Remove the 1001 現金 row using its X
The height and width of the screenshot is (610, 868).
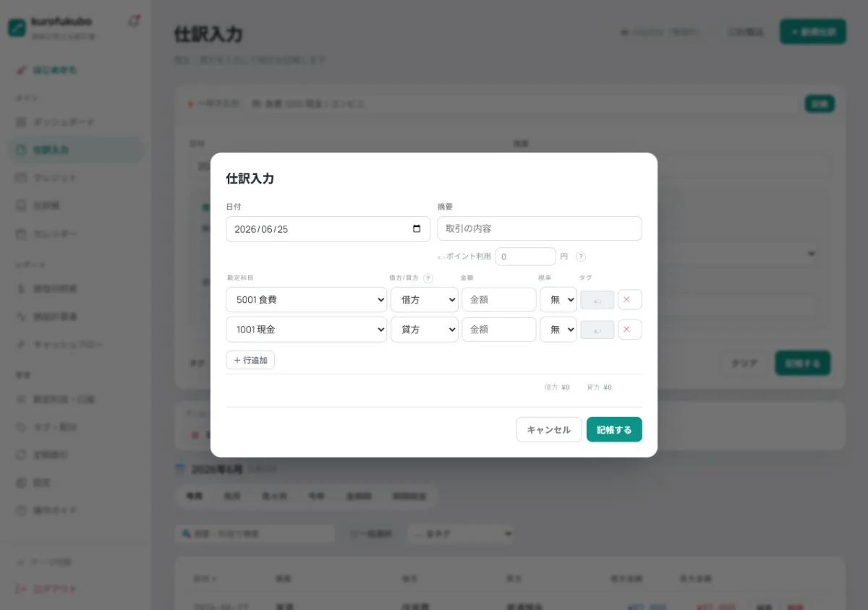pyautogui.click(x=629, y=330)
